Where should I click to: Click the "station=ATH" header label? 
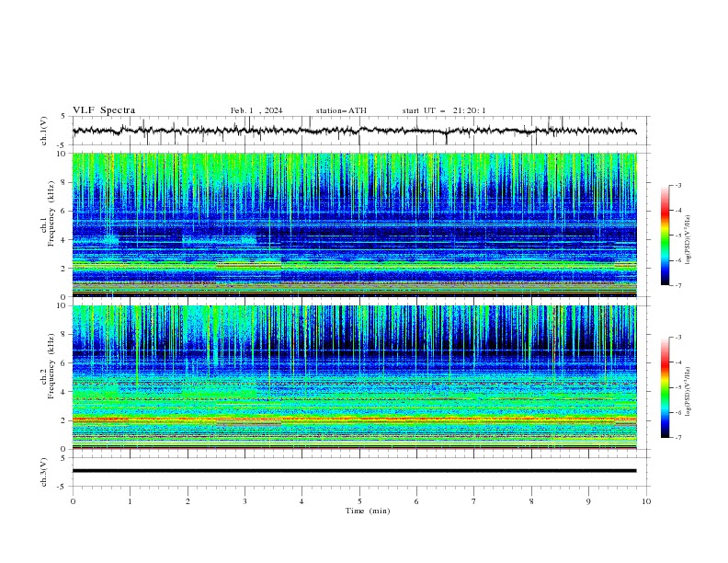341,110
